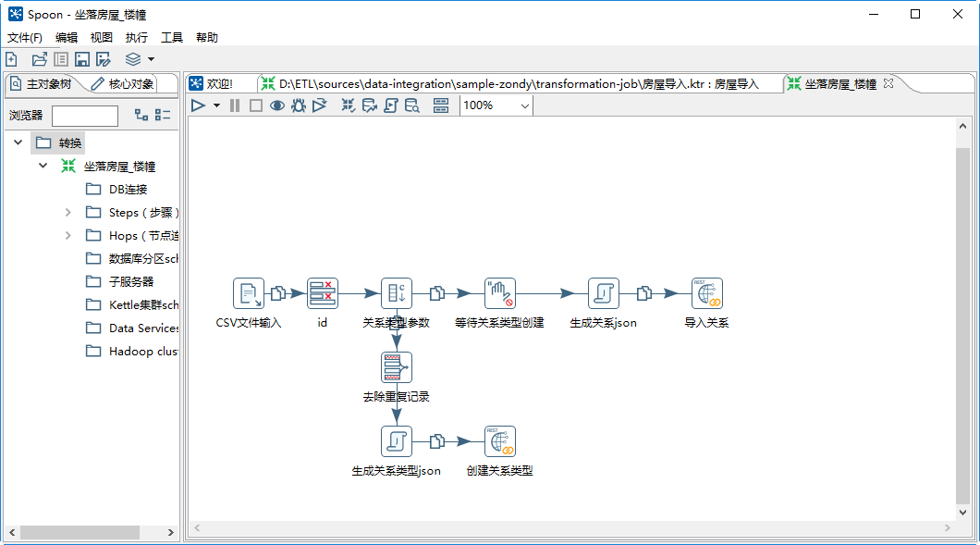Select the 子服务器 folder
Viewport: 980px width, 545px height.
130,282
